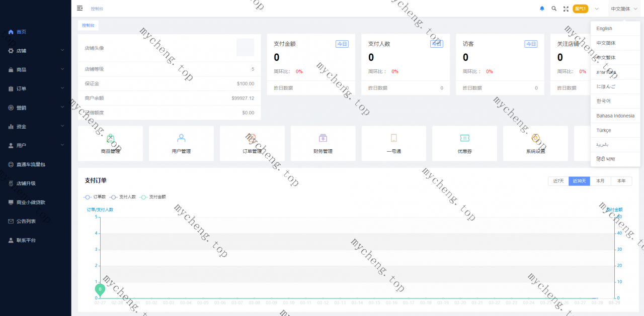Click the 资金 bar-chart icon in sidebar
644x316 pixels.
coord(11,127)
